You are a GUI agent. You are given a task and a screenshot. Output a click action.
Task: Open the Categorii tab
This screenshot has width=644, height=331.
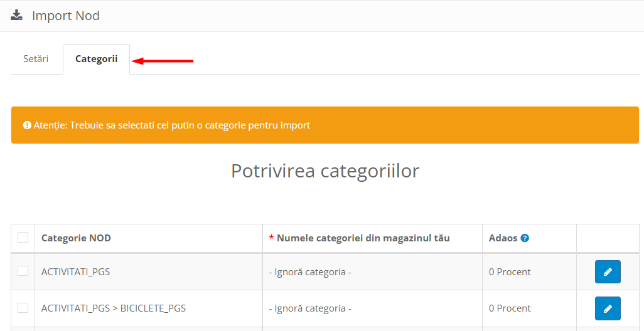click(x=96, y=59)
